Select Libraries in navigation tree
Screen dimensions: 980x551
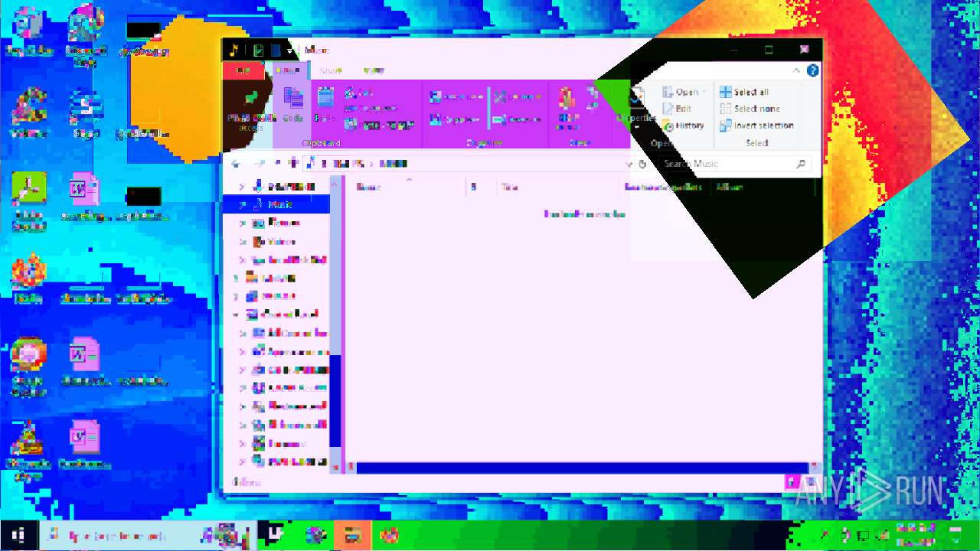(279, 278)
